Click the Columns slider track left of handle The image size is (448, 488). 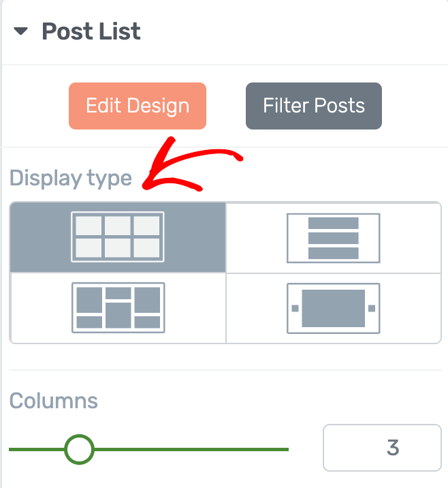tap(37, 449)
